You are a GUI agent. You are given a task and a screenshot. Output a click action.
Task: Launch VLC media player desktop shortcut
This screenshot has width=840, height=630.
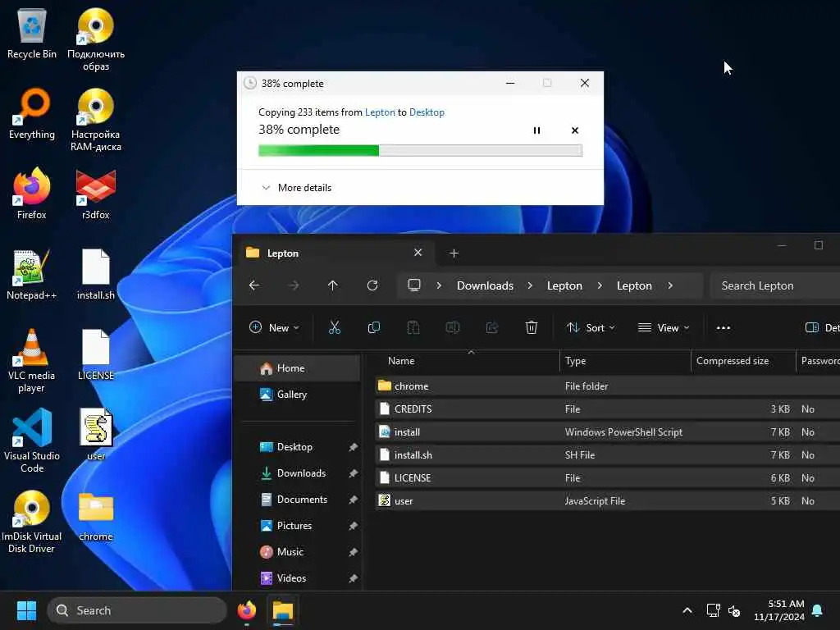(x=32, y=361)
